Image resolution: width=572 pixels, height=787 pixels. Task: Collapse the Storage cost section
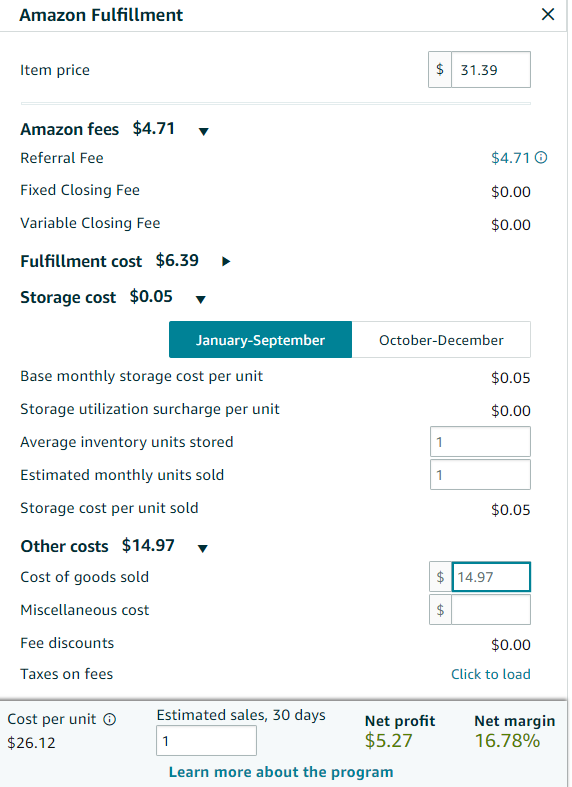point(201,299)
